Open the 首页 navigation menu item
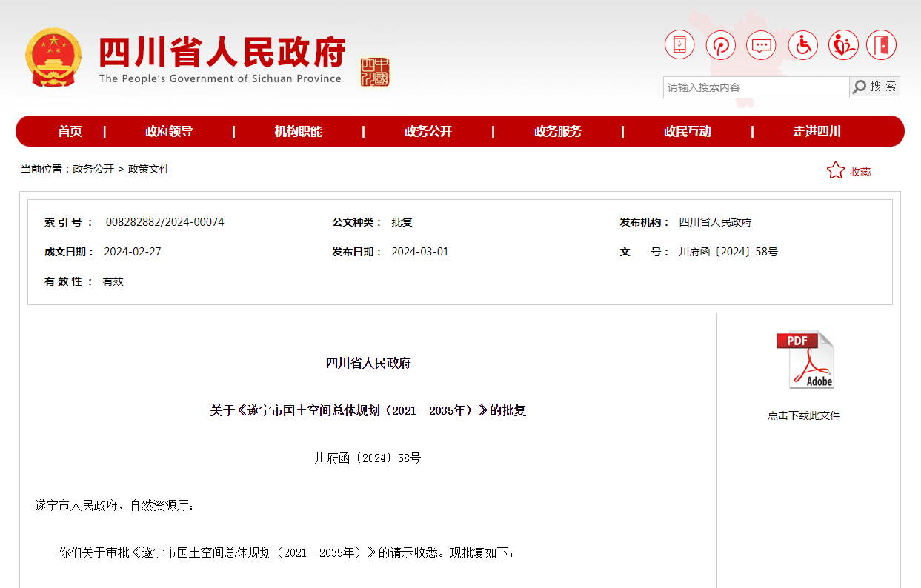The height and width of the screenshot is (588, 921). coord(70,132)
